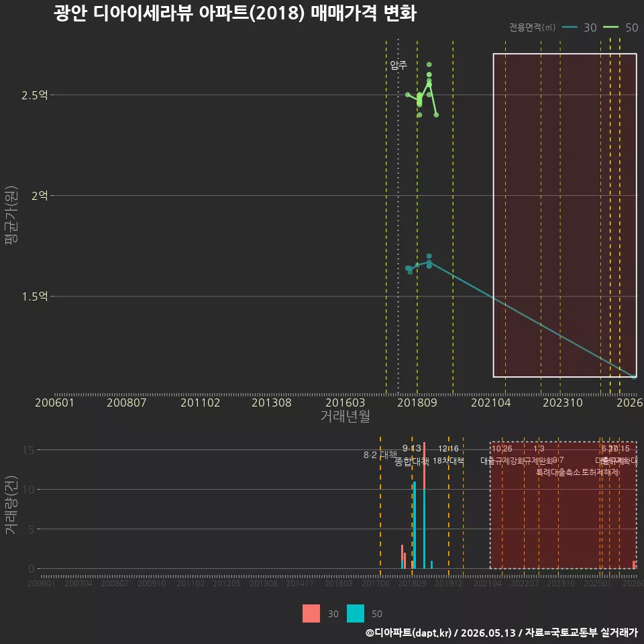Screen dimensions: 644x644
Task: Click the 10·26 policy annotation
Action: click(x=502, y=449)
